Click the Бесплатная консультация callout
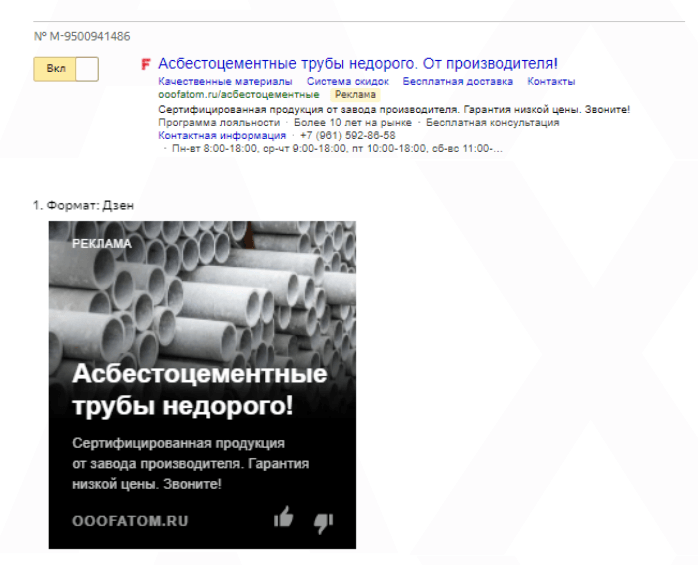Screen dimensions: 698x565 click(492, 122)
